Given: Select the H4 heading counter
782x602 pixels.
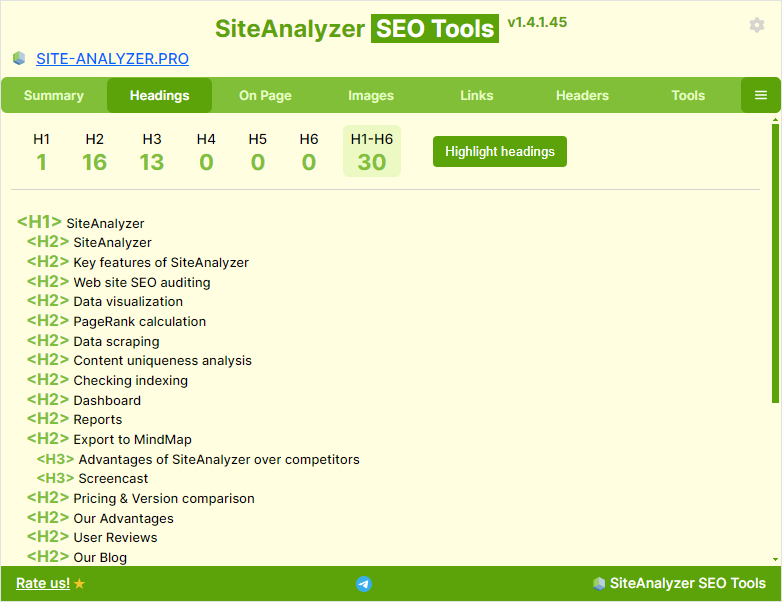Looking at the screenshot, I should pyautogui.click(x=206, y=152).
